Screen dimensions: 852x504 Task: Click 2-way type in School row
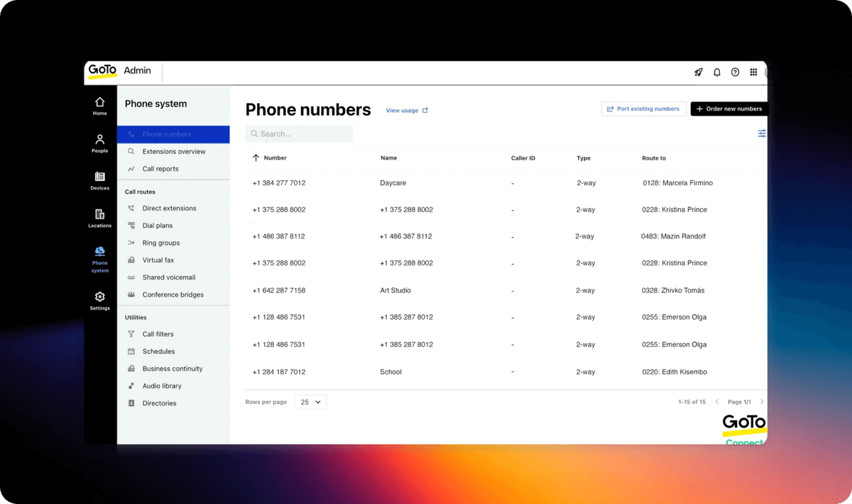[x=586, y=372]
